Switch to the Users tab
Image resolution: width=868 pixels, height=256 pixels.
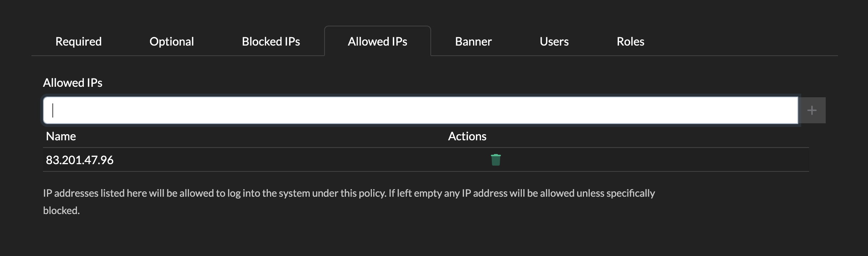(554, 42)
